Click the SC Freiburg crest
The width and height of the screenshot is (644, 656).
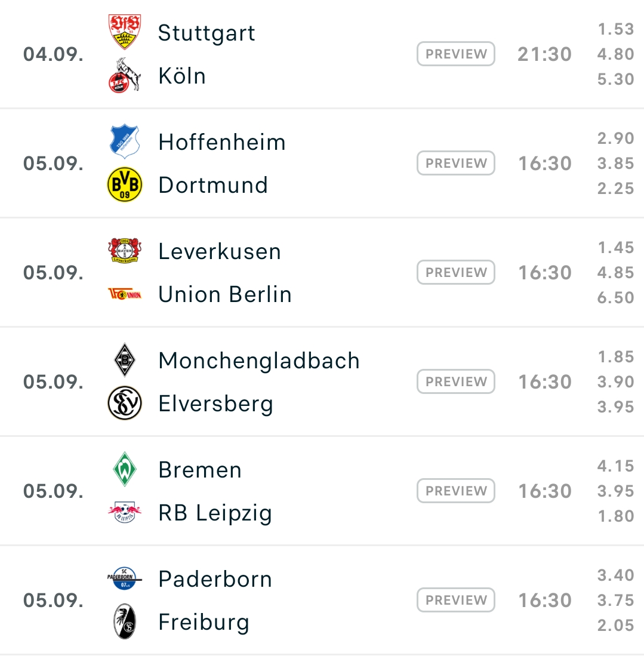click(125, 622)
